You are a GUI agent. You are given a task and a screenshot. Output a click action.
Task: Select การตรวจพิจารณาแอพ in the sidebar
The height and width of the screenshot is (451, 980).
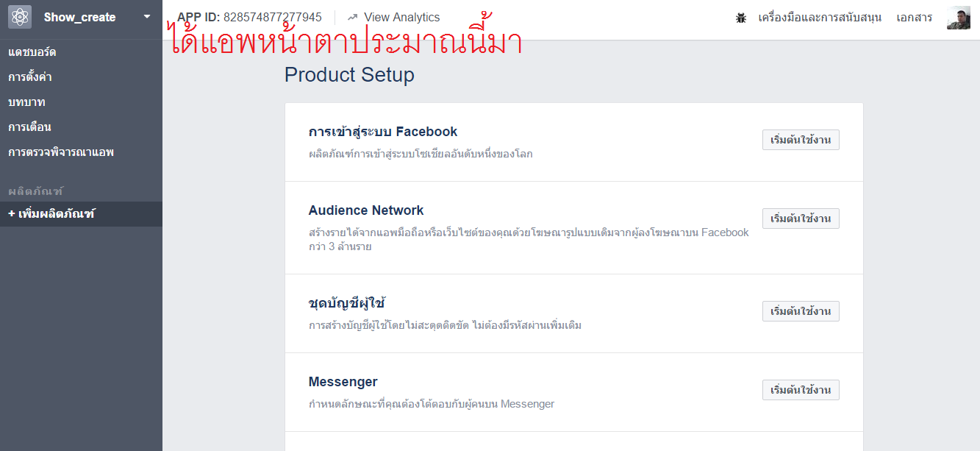coord(61,152)
